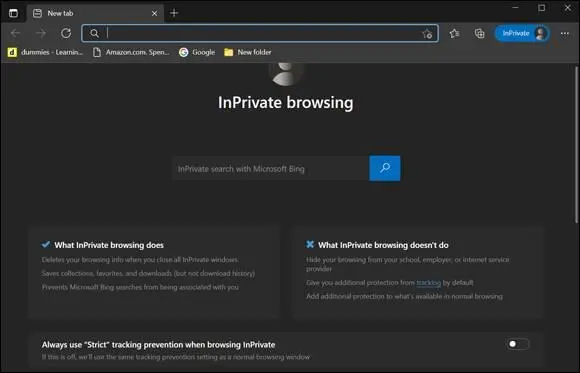Image resolution: width=580 pixels, height=373 pixels.
Task: Minimize the browser window
Action: tap(515, 8)
